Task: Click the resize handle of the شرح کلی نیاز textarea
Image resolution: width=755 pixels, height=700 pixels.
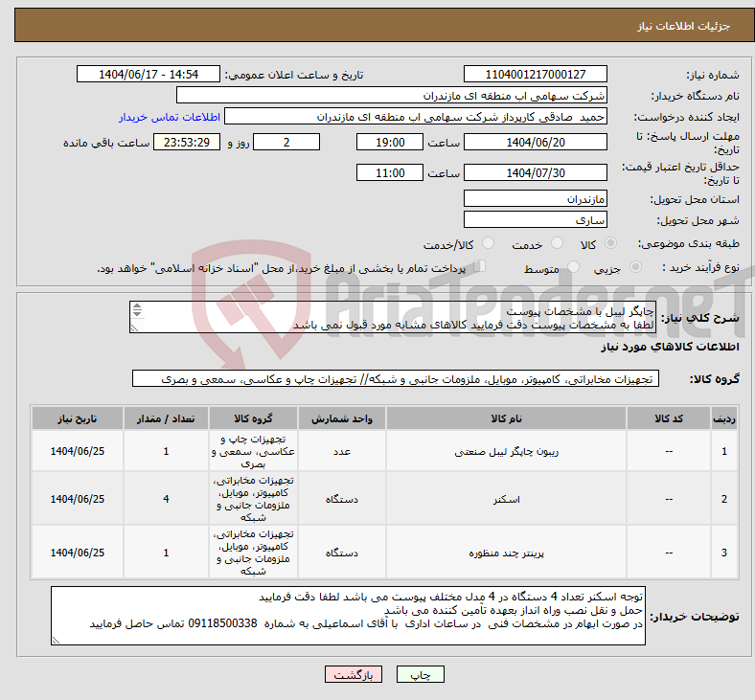Action: click(x=134, y=328)
